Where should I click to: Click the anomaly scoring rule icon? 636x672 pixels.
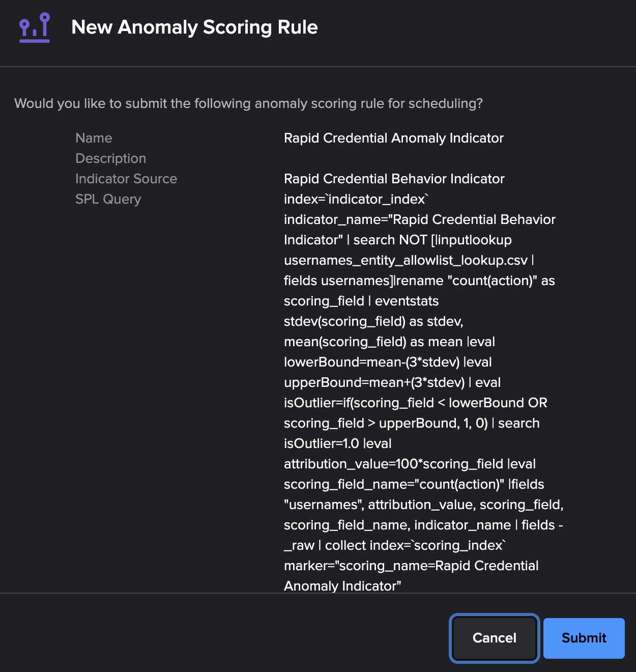[35, 27]
